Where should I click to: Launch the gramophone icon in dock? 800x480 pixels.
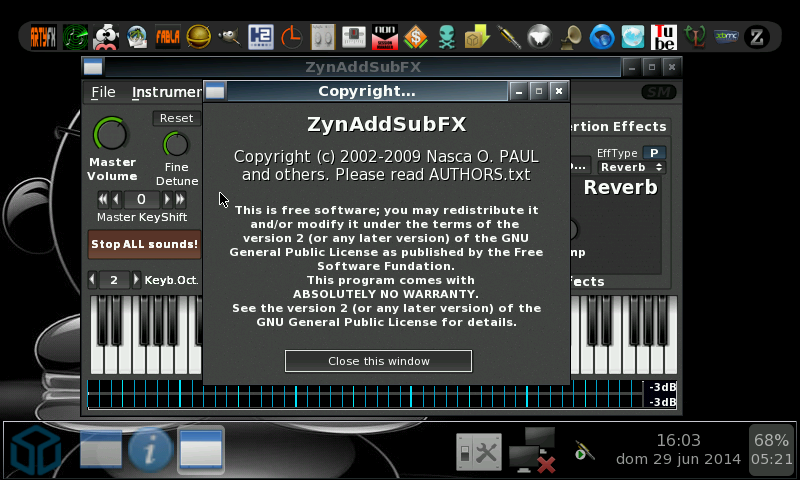tap(571, 37)
